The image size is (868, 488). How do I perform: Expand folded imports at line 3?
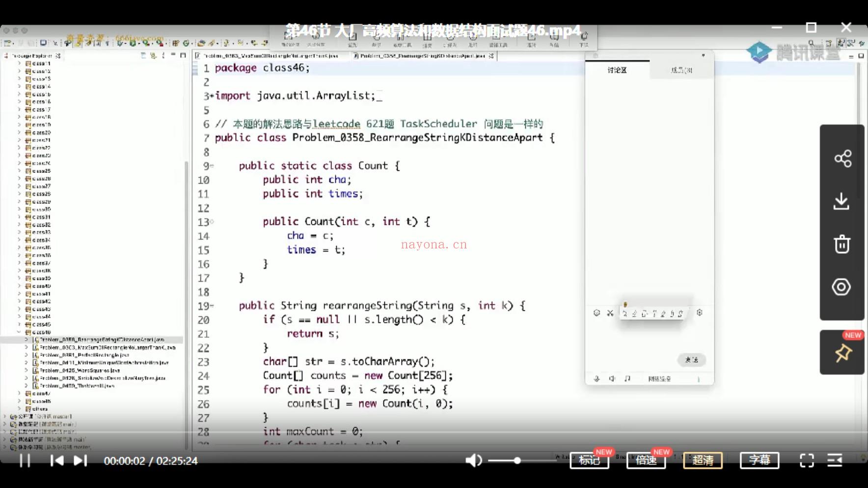coord(212,96)
